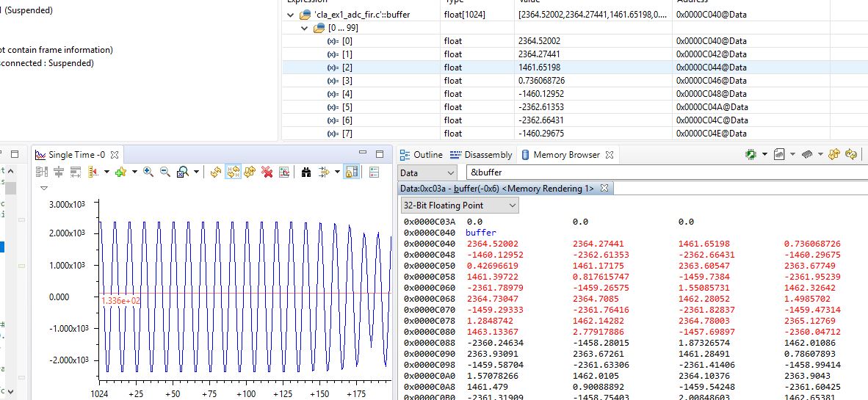The height and width of the screenshot is (400, 868).
Task: Click the ruler measurement marker icon
Action: pos(93,172)
